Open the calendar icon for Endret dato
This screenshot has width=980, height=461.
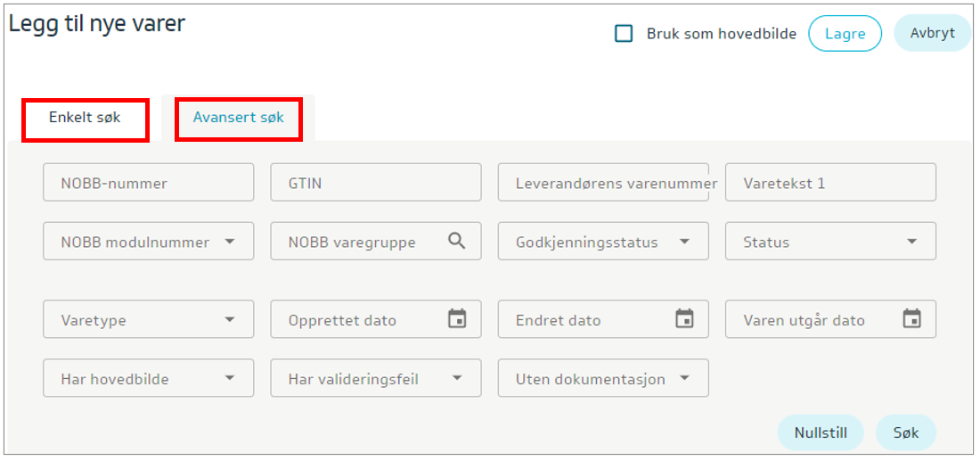684,319
